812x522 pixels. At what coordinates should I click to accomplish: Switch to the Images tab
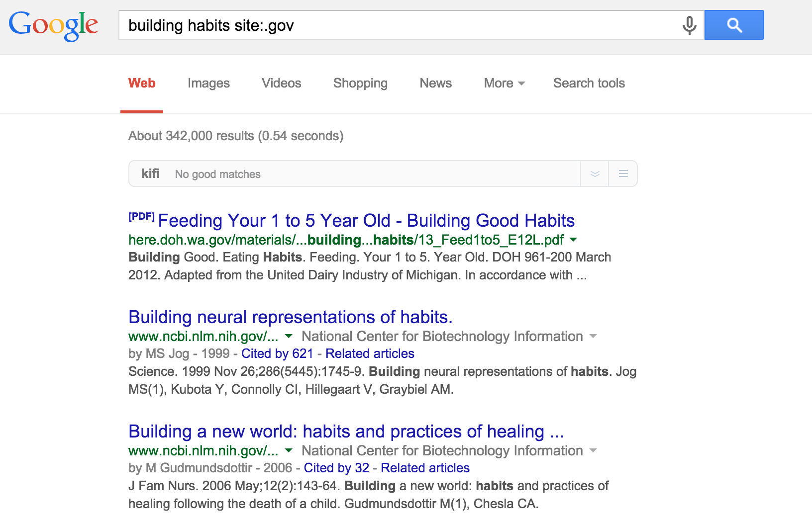click(208, 83)
